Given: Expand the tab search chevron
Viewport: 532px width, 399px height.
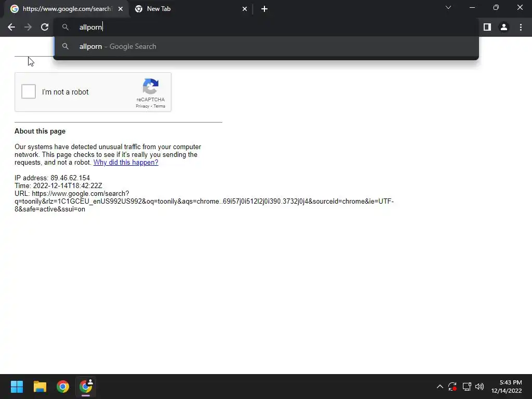Looking at the screenshot, I should click(448, 7).
